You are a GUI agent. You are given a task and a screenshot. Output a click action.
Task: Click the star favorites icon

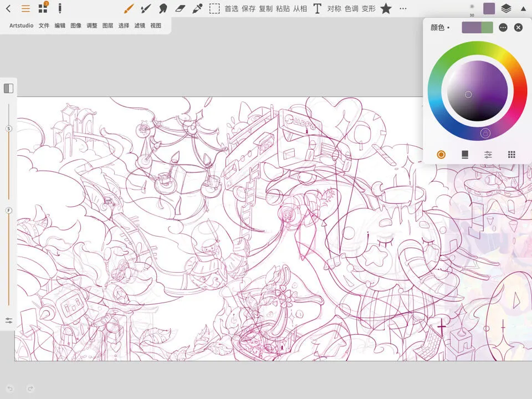pyautogui.click(x=386, y=9)
